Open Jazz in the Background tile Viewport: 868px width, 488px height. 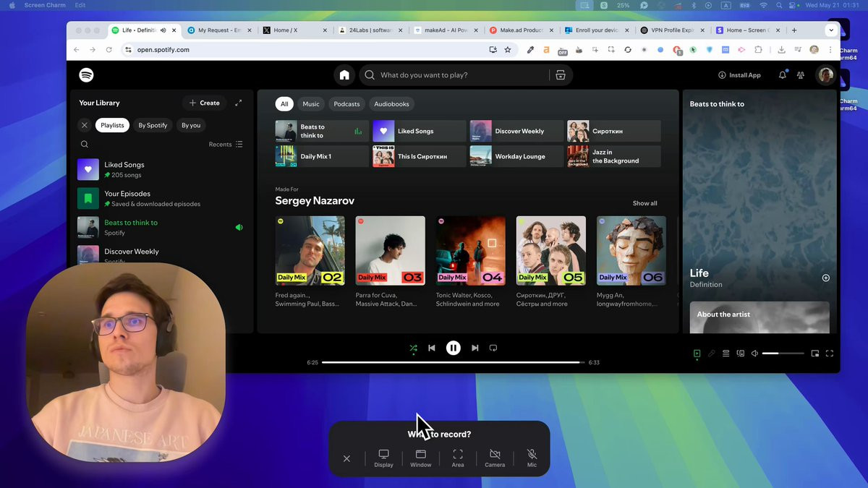(614, 156)
